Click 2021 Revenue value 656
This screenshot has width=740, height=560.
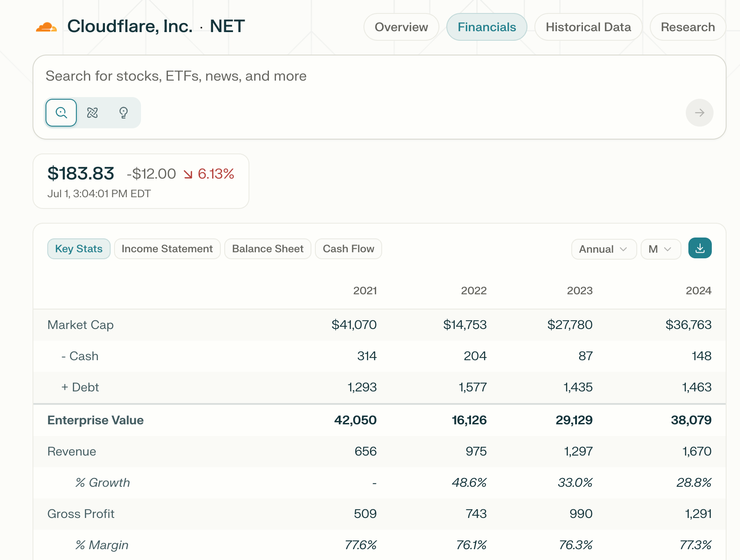[366, 452]
